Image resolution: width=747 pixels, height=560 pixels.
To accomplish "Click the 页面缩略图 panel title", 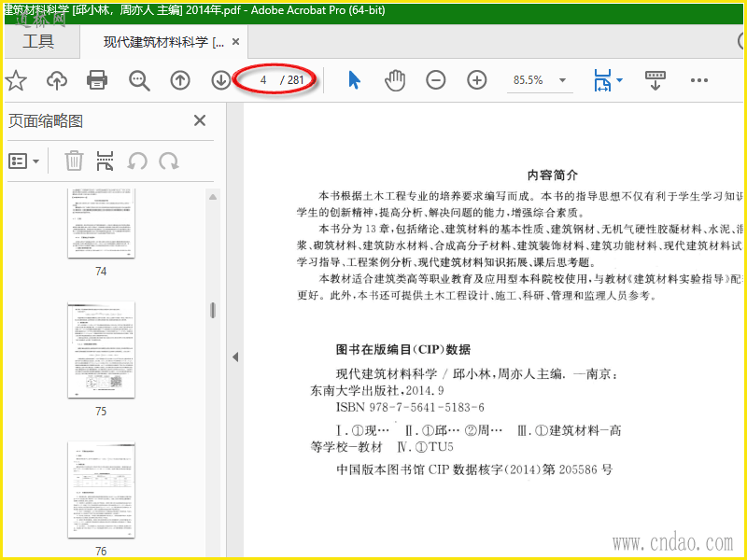I will 46,121.
